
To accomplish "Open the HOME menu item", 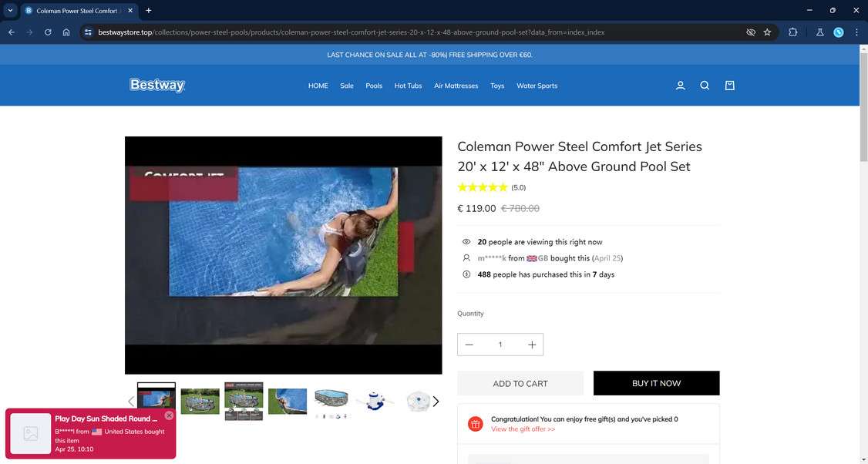I will [318, 86].
